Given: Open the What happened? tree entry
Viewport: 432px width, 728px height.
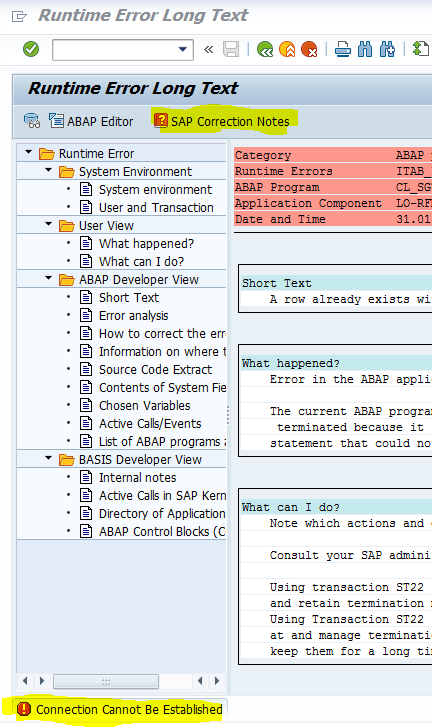Looking at the screenshot, I should [x=146, y=244].
